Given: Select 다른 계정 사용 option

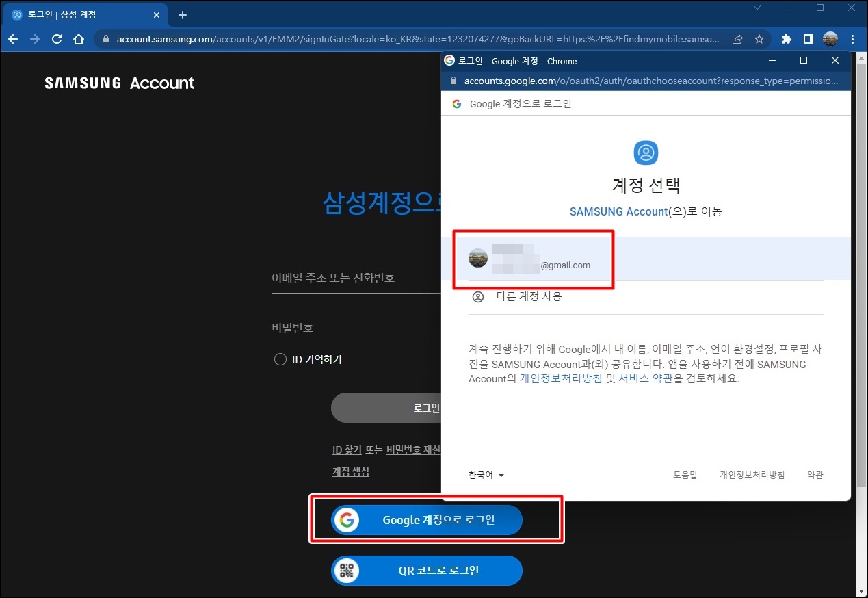Looking at the screenshot, I should 646,297.
